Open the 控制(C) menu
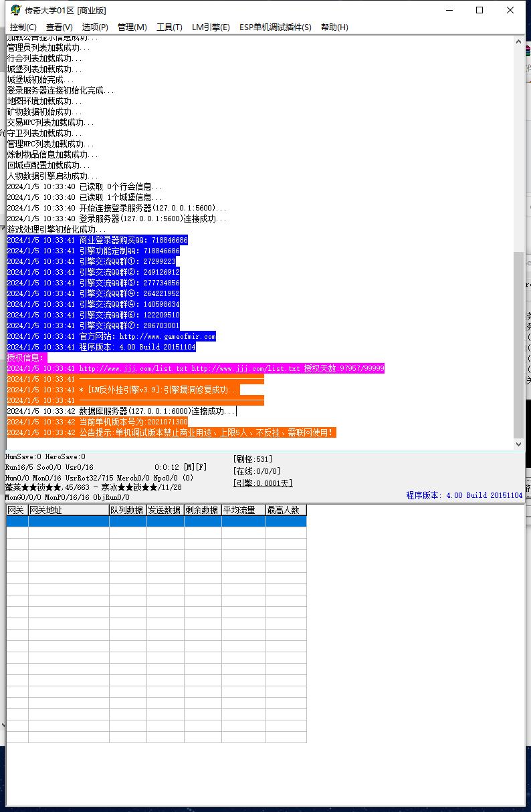Image resolution: width=531 pixels, height=812 pixels. click(23, 27)
